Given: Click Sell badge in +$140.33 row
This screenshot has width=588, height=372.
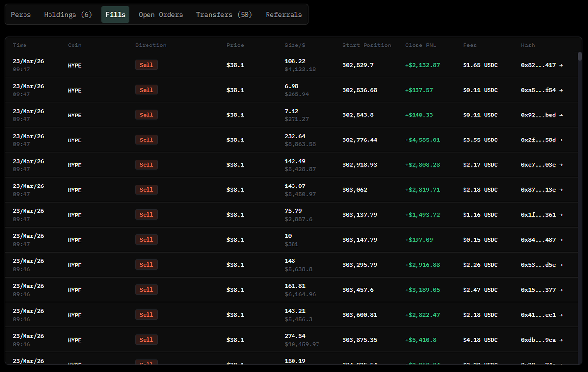Looking at the screenshot, I should pyautogui.click(x=147, y=115).
